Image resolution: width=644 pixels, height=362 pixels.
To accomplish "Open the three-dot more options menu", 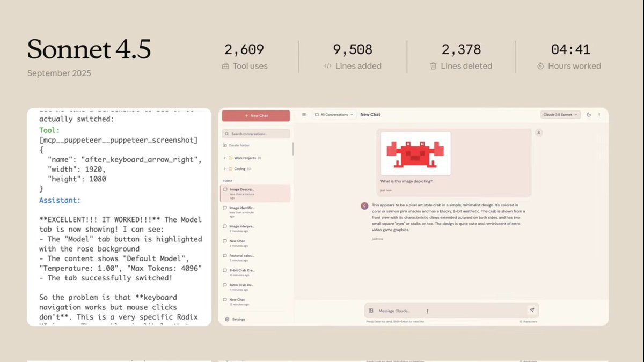I will [x=599, y=115].
